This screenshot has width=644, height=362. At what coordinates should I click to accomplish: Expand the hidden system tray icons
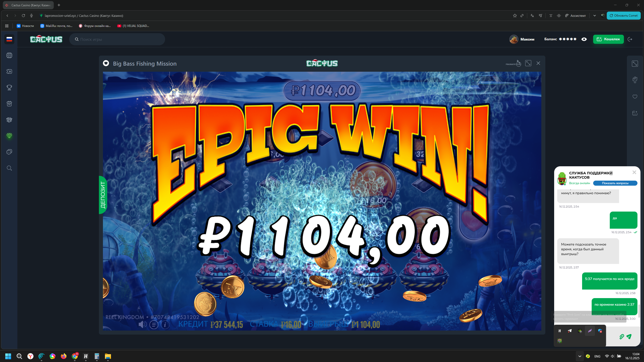click(x=580, y=356)
